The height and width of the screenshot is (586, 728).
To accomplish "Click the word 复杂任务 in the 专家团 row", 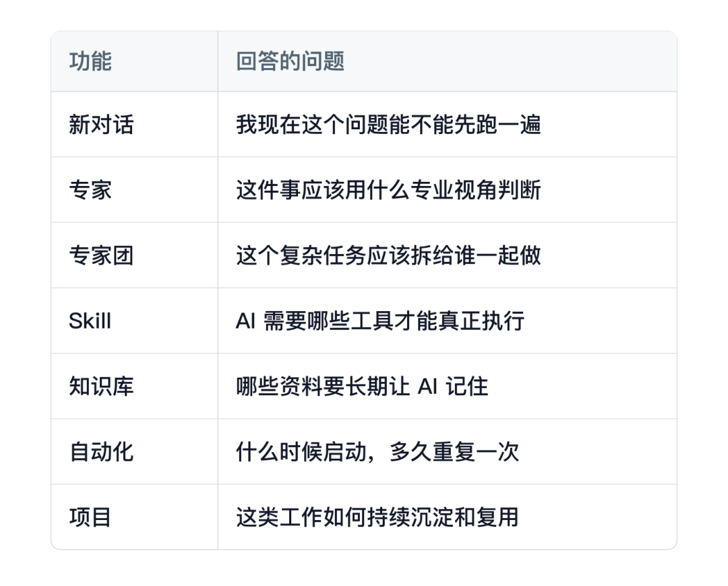I will [x=323, y=255].
